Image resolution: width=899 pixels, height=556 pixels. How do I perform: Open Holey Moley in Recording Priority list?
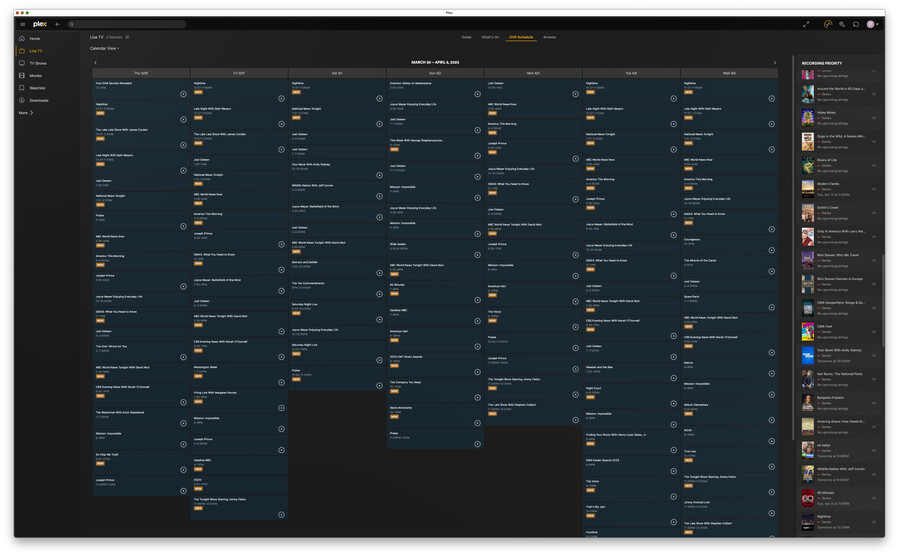click(x=839, y=118)
